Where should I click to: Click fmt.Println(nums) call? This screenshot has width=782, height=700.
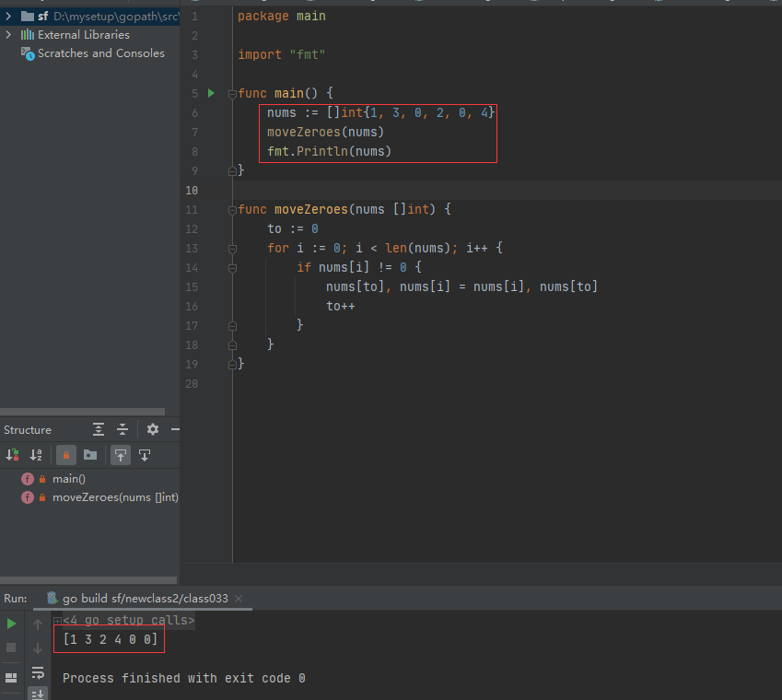coord(329,152)
